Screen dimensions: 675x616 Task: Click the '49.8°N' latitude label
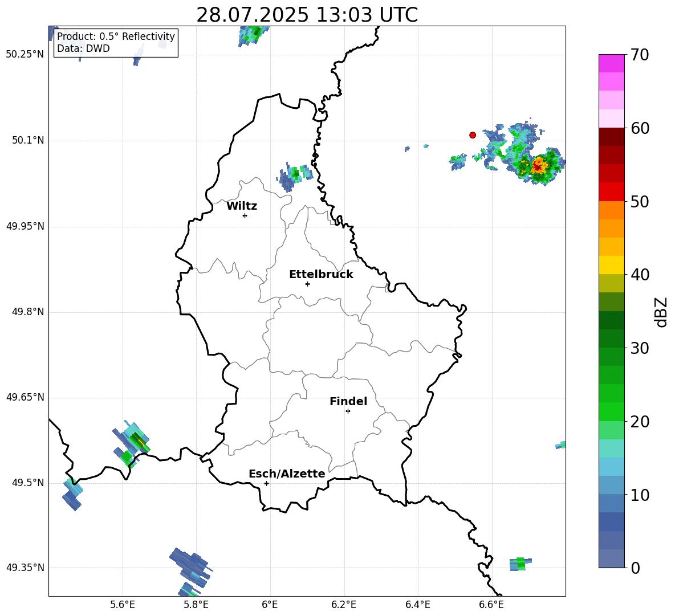[28, 312]
